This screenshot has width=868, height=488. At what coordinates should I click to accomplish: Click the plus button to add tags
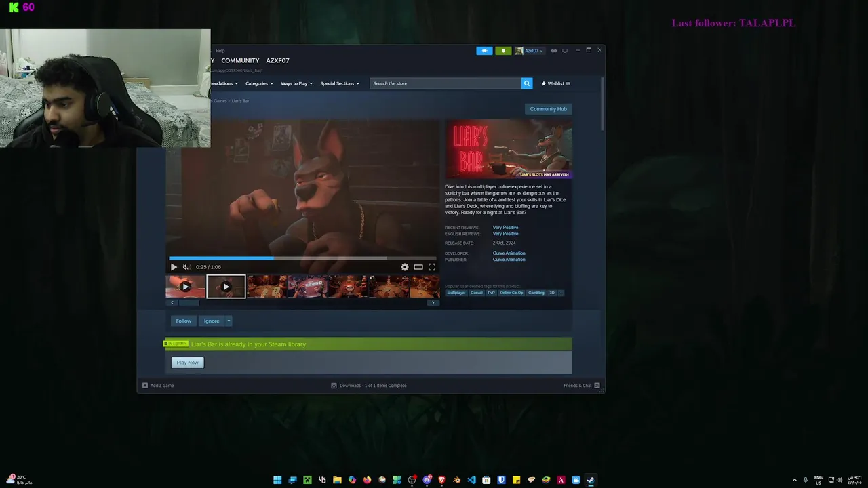pos(561,293)
